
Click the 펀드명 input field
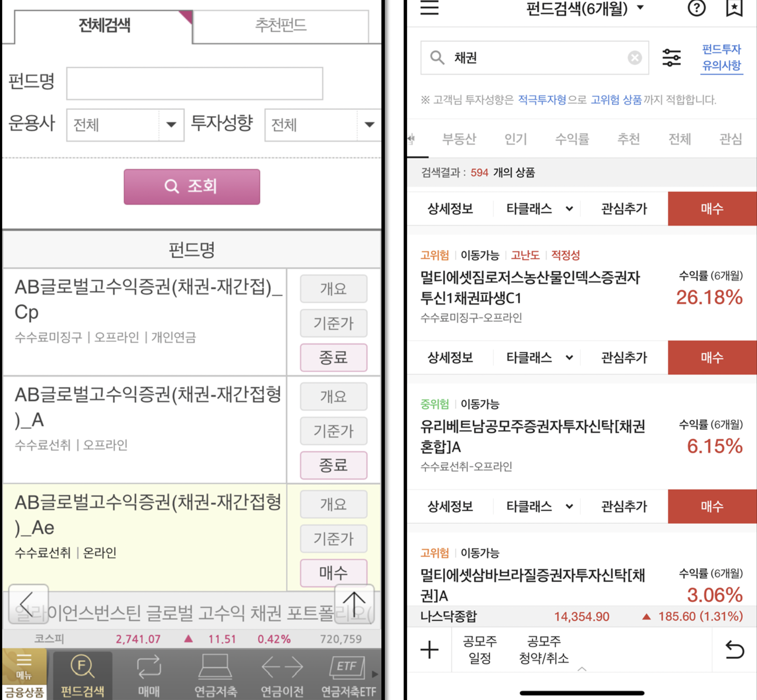[195, 83]
